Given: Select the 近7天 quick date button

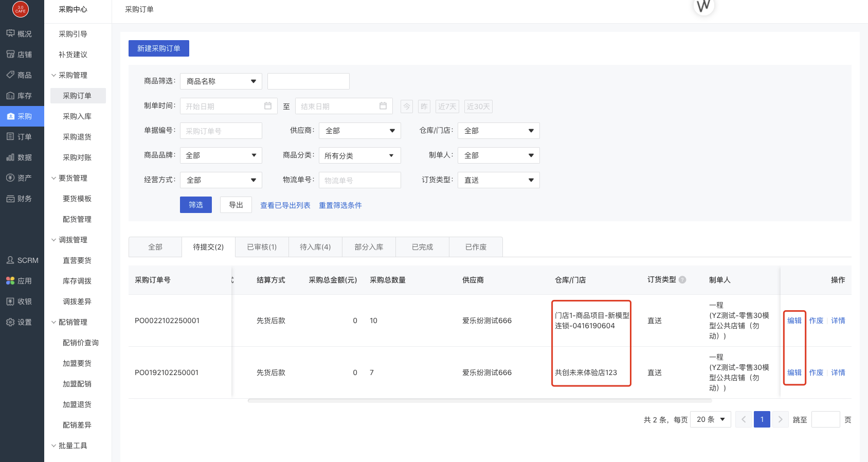Looking at the screenshot, I should tap(447, 106).
